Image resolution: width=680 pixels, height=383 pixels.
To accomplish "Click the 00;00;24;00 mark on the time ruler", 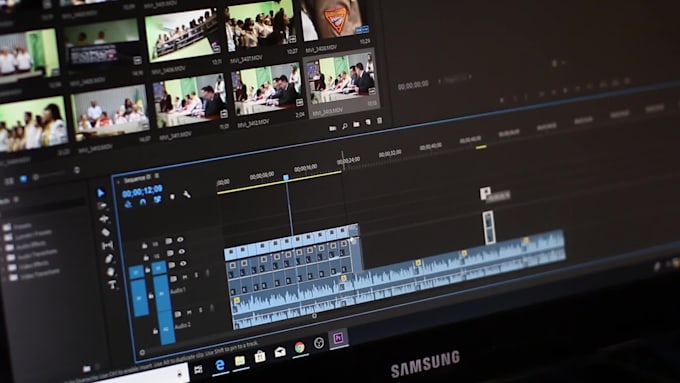I will (x=349, y=160).
